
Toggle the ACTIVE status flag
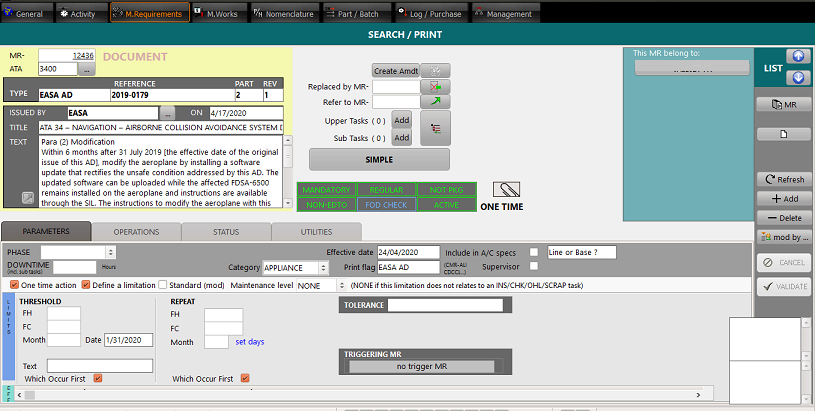(x=446, y=205)
